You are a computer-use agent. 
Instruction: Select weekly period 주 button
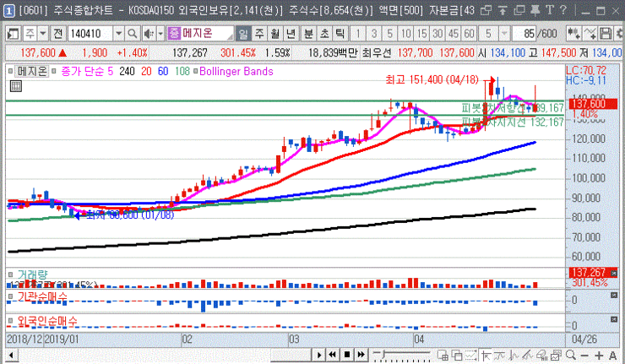point(259,34)
